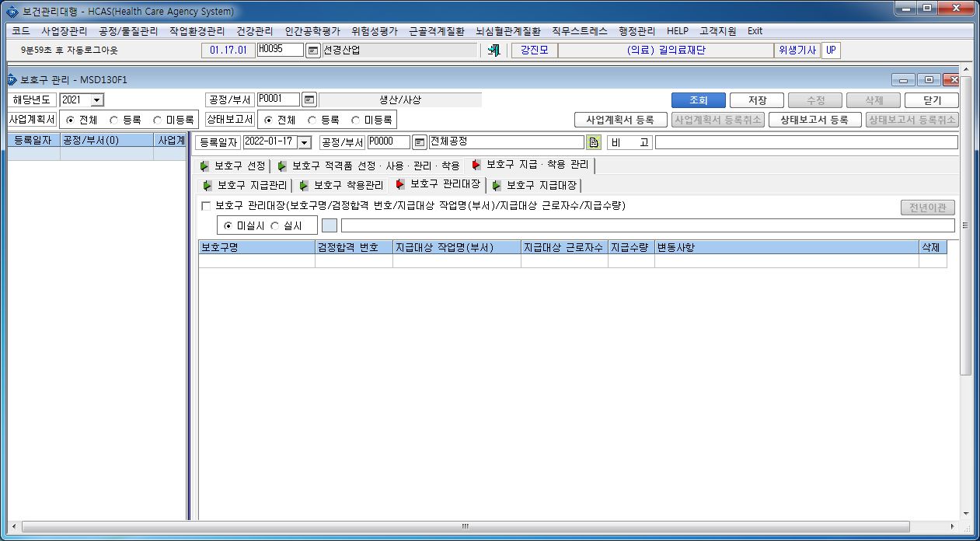Click the 조회 button

click(x=699, y=100)
